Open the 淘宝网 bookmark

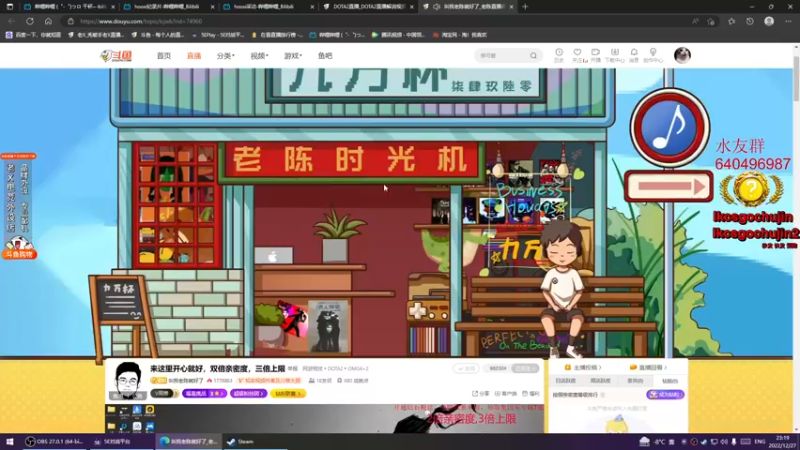click(x=460, y=35)
